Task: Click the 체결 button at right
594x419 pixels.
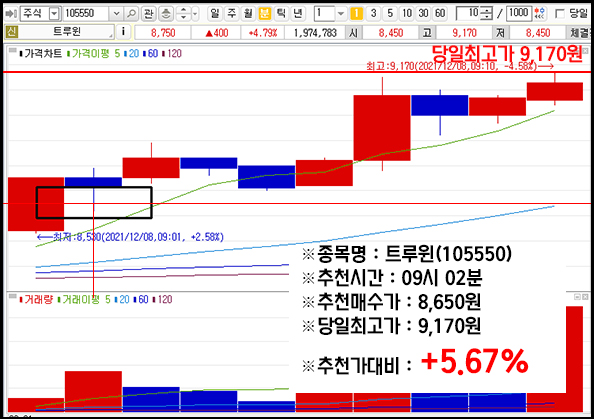Action: coord(580,33)
